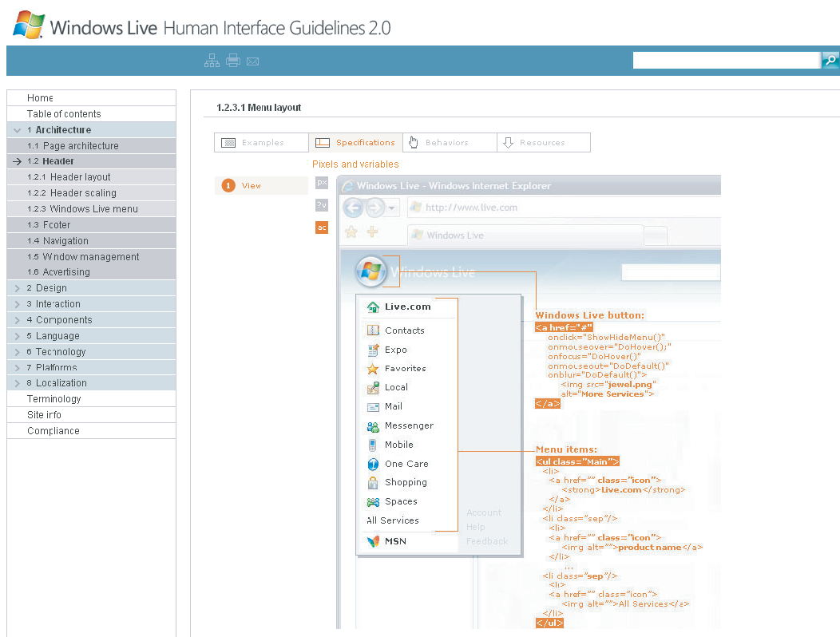Click the Windows Live jewel orb button
The height and width of the screenshot is (637, 840).
tap(370, 271)
